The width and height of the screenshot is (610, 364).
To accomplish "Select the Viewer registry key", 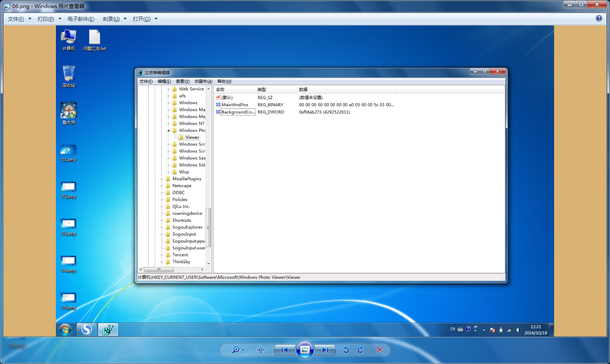I will pyautogui.click(x=189, y=137).
